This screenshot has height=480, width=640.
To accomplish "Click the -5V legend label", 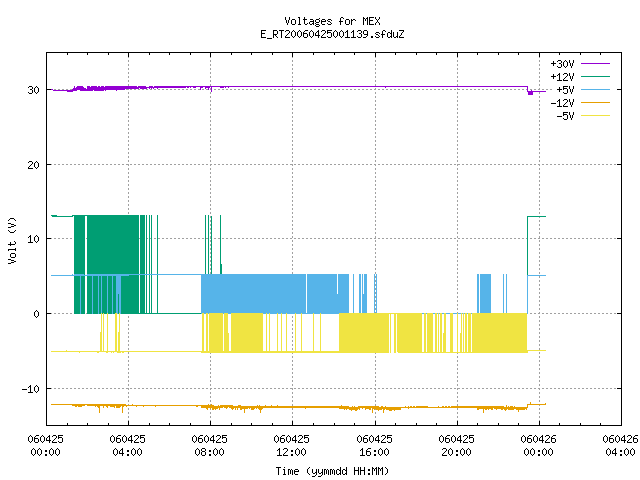I will [565, 116].
